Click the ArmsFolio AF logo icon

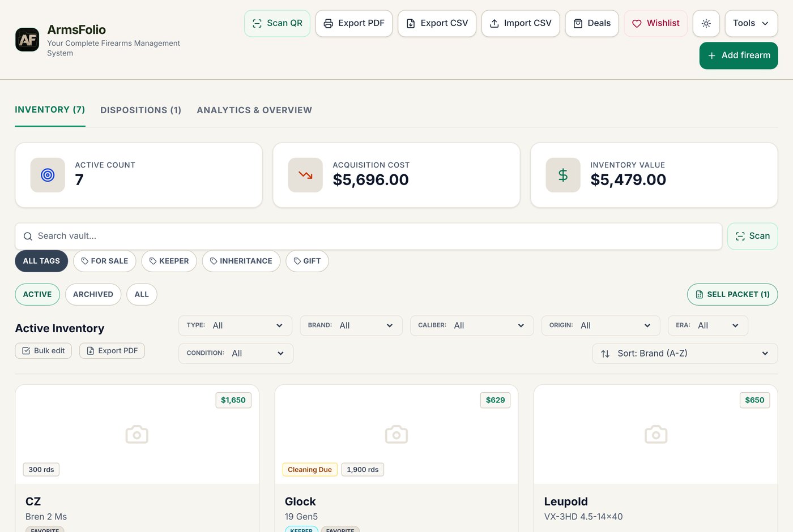click(x=27, y=40)
